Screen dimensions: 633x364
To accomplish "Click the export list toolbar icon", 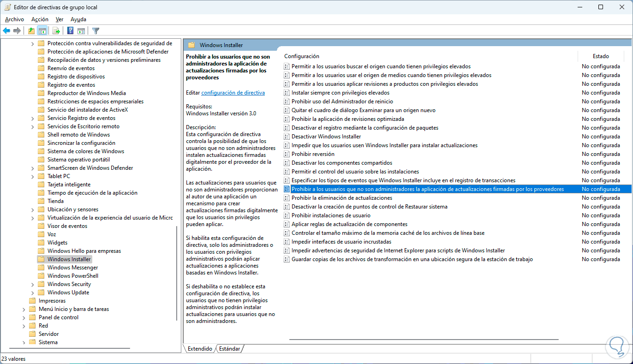I will [56, 31].
